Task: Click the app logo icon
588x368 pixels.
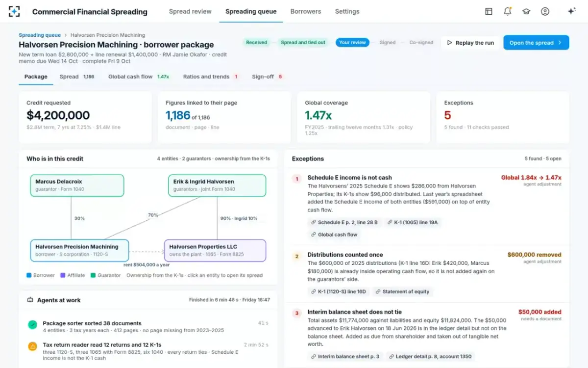Action: 14,11
